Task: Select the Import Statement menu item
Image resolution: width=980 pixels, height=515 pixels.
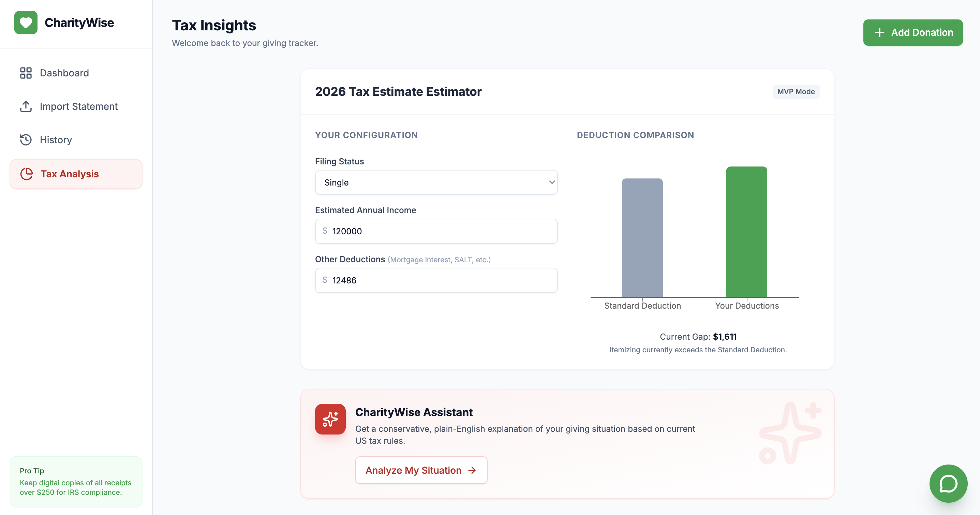Action: point(79,106)
